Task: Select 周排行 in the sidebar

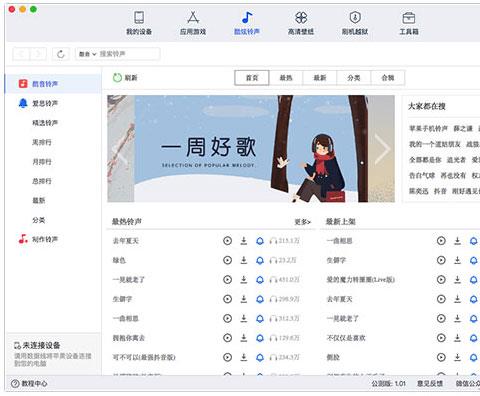Action: [42, 142]
